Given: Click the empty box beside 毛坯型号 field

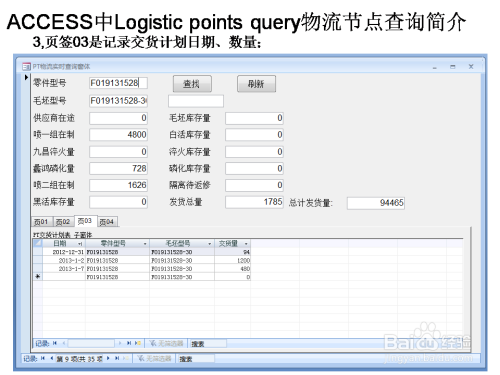Looking at the screenshot, I should pos(196,101).
